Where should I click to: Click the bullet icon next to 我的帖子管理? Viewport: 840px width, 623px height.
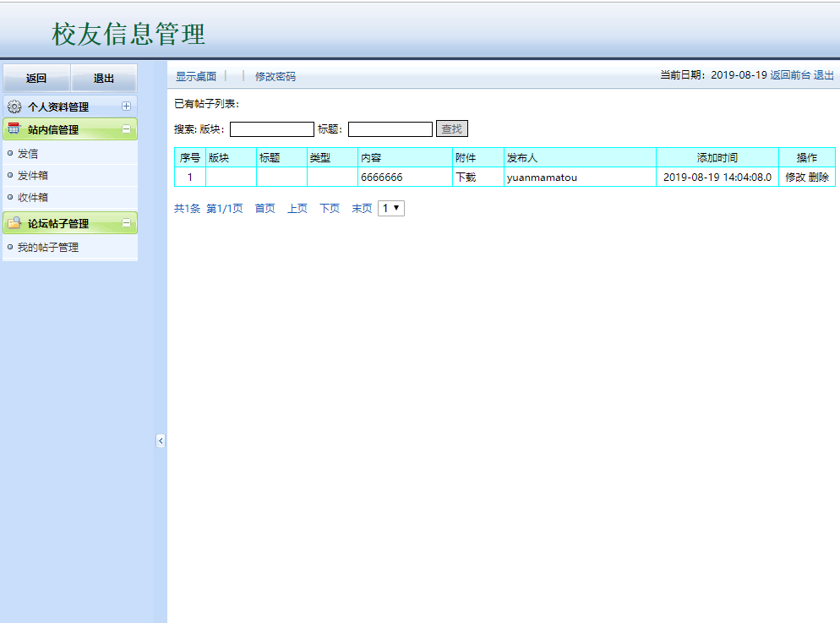click(9, 247)
